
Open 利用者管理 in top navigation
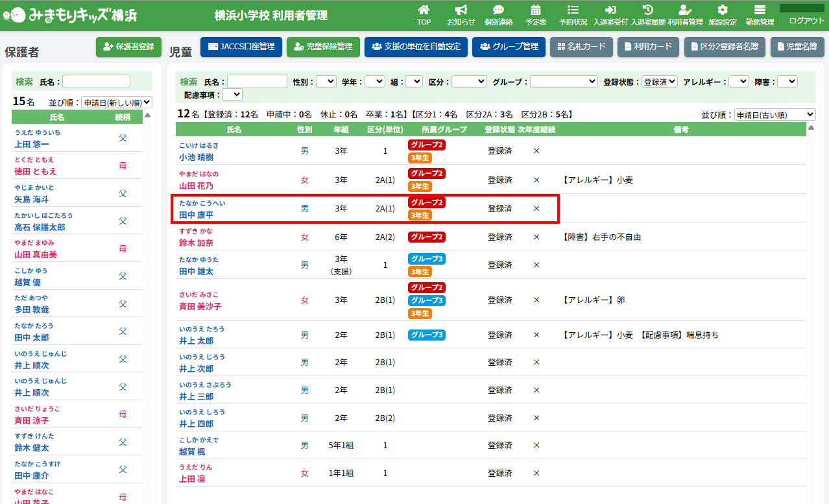pyautogui.click(x=685, y=15)
